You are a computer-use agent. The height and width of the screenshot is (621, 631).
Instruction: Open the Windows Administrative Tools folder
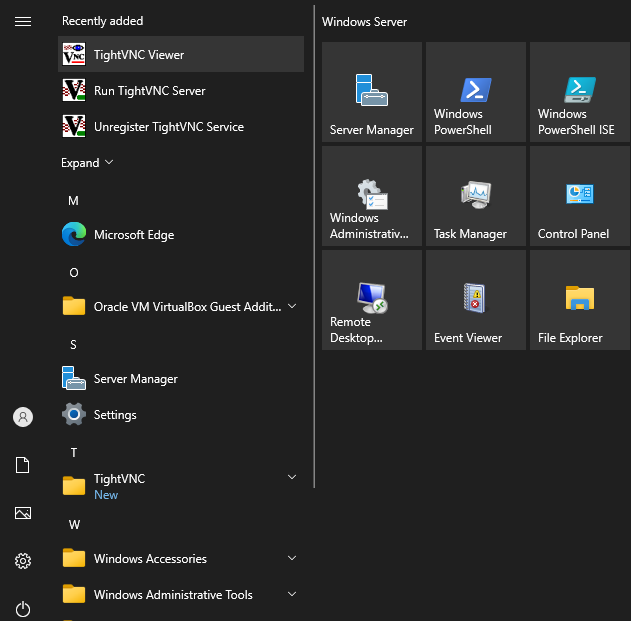click(x=181, y=594)
